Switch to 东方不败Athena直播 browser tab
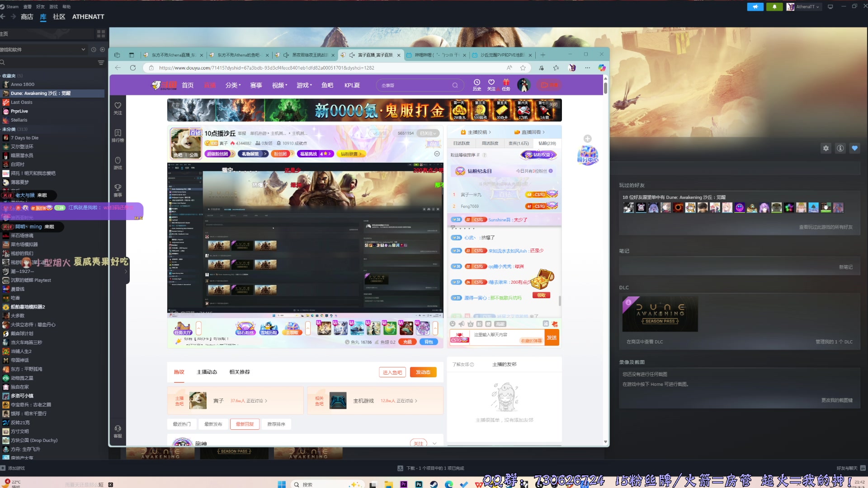The height and width of the screenshot is (488, 868). [173, 55]
